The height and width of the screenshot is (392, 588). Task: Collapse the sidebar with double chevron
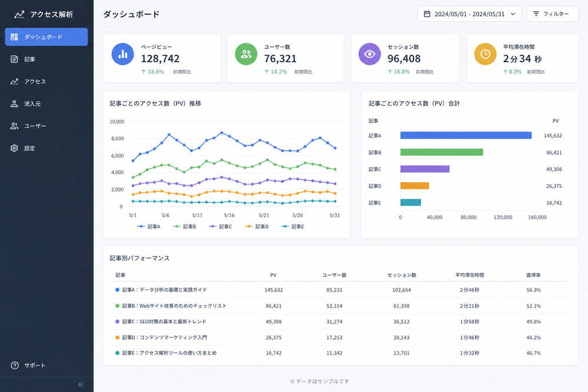(80, 384)
